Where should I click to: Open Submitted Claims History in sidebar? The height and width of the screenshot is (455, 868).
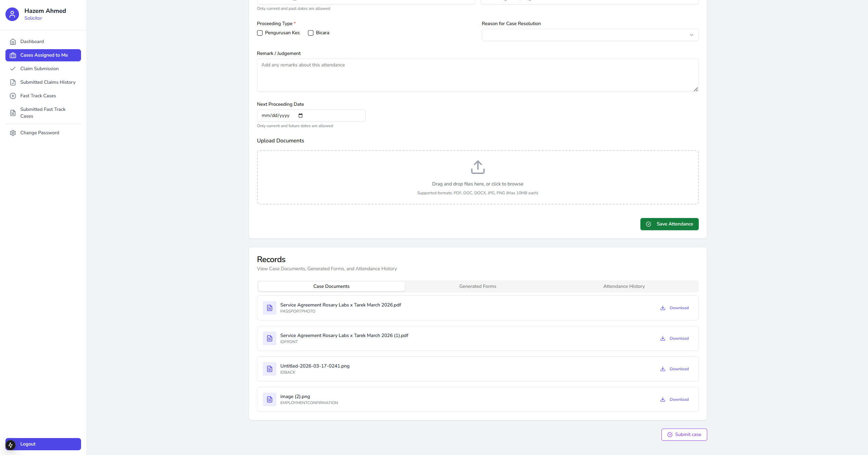(x=47, y=82)
